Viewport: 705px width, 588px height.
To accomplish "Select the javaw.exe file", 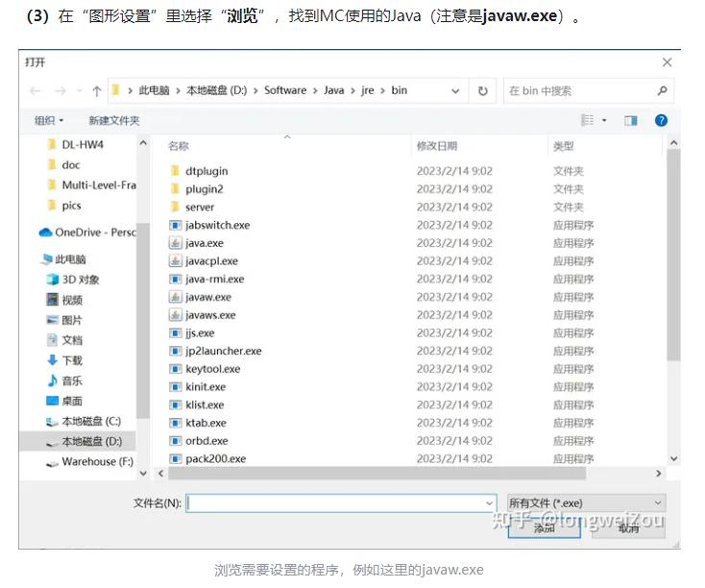I will point(208,297).
